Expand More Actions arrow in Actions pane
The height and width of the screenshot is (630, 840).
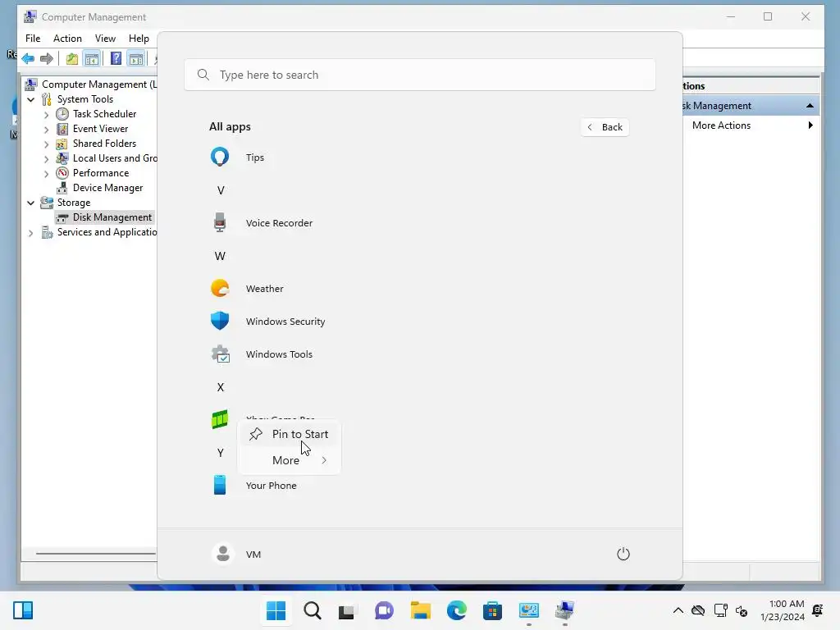click(810, 126)
